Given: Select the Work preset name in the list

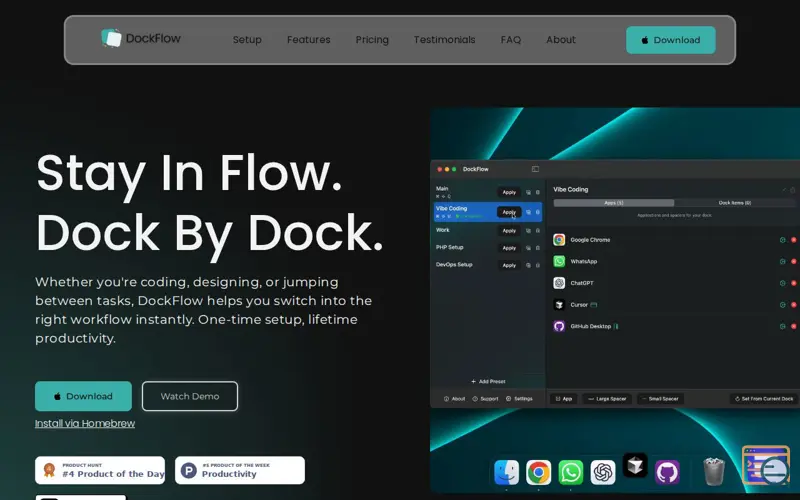Looking at the screenshot, I should (442, 230).
